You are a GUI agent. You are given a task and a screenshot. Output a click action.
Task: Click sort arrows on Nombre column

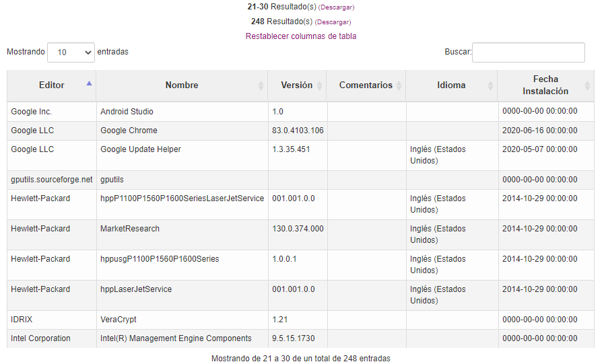point(261,85)
